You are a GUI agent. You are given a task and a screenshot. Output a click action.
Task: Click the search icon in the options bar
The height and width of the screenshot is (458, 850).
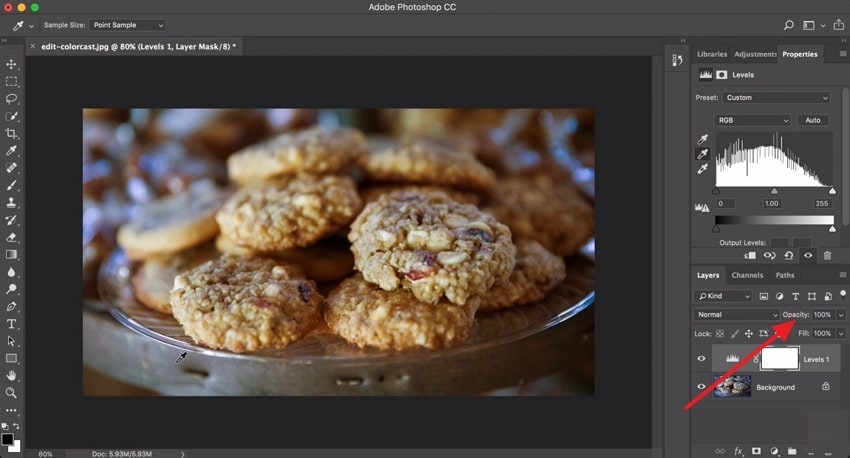(x=789, y=25)
